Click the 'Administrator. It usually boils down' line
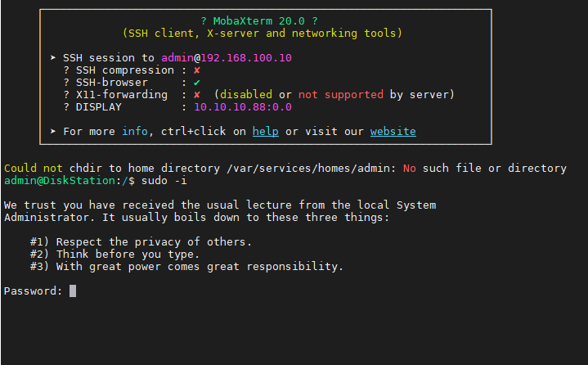Image resolution: width=588 pixels, height=365 pixels. tap(197, 217)
